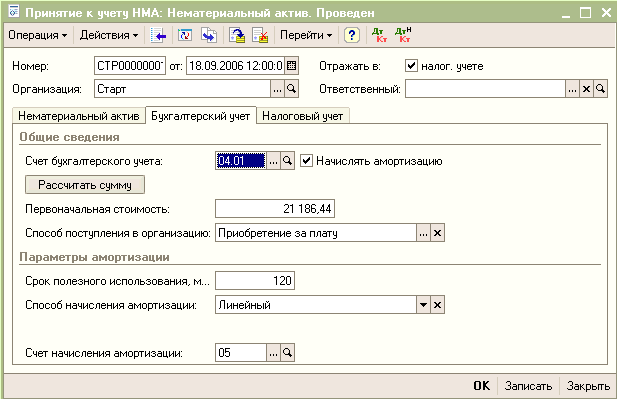
Task: Click Первоначальная стоимость field 21 186,44
Action: click(275, 209)
